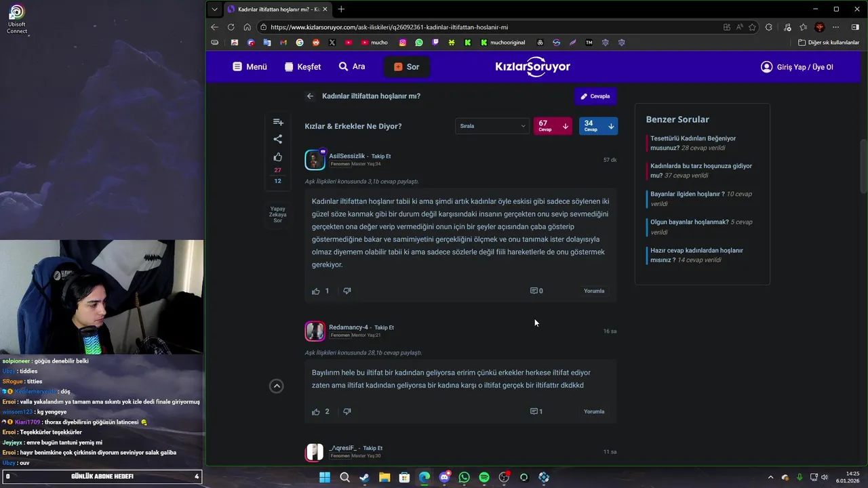The image size is (868, 488).
Task: Expand the 67 Cevap girls' answers
Action: tap(553, 126)
